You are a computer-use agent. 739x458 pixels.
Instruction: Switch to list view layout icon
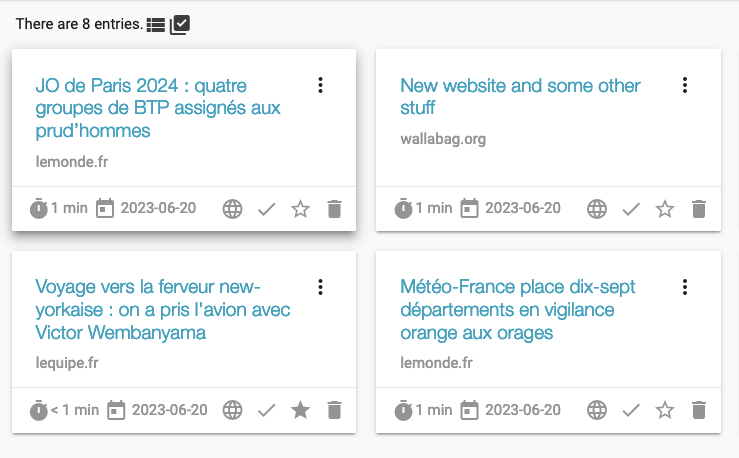(155, 24)
